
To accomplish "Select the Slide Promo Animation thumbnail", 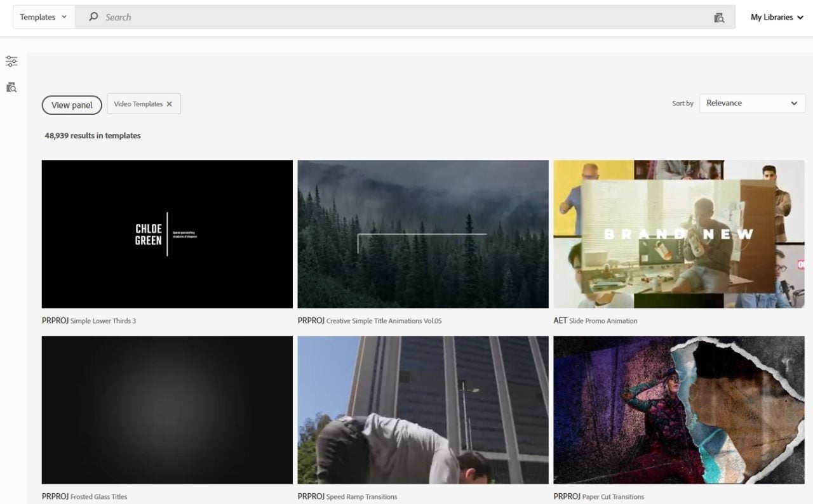I will (678, 234).
